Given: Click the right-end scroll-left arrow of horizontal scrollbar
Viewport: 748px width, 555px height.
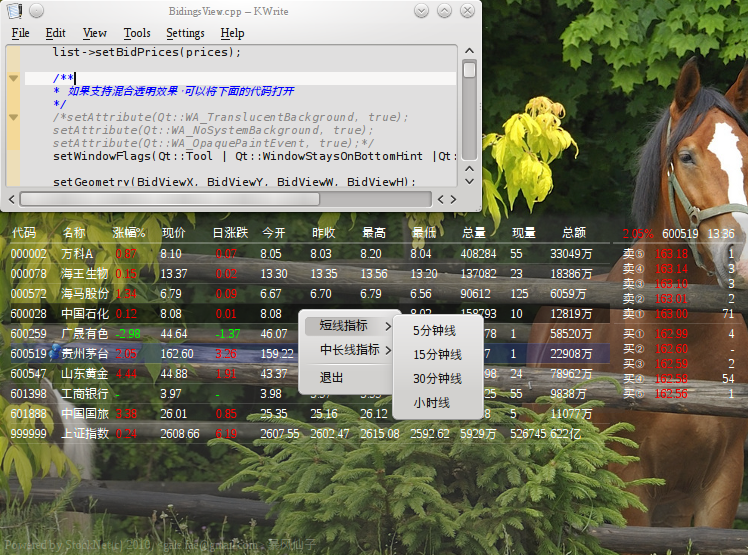Looking at the screenshot, I should (x=441, y=199).
